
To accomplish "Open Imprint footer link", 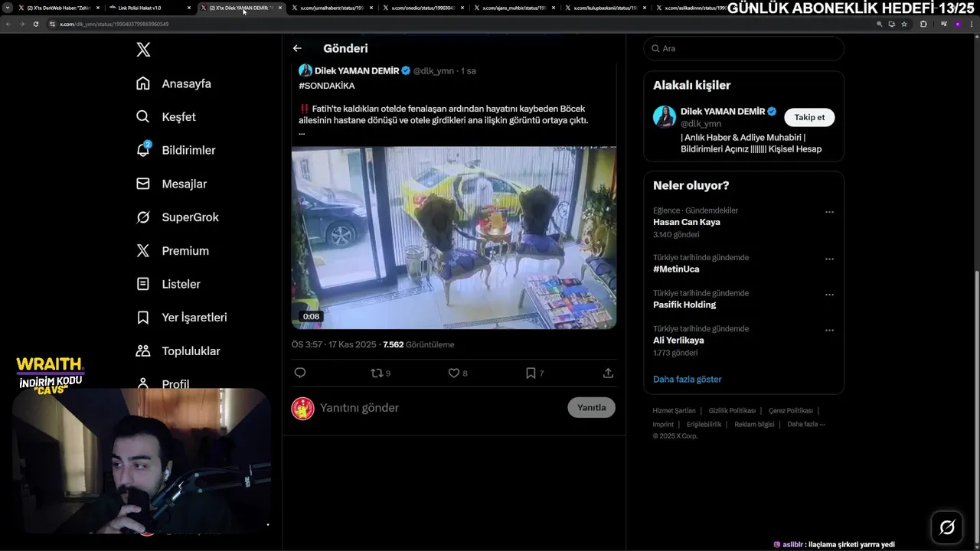I will point(663,424).
